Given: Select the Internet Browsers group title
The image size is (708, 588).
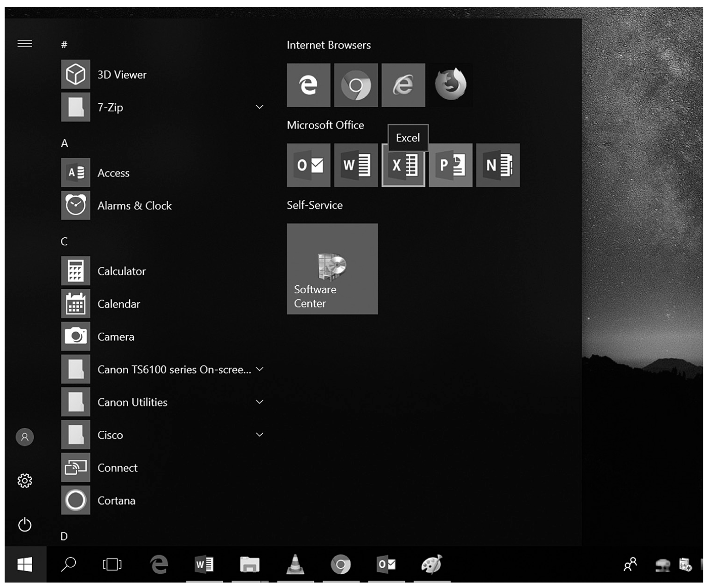Looking at the screenshot, I should 329,45.
